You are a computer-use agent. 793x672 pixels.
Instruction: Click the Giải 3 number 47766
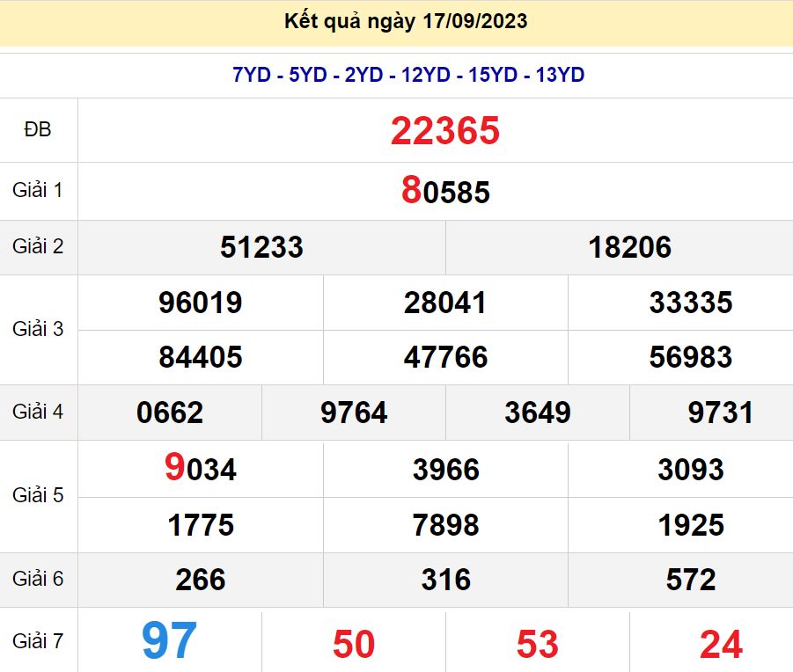(445, 357)
